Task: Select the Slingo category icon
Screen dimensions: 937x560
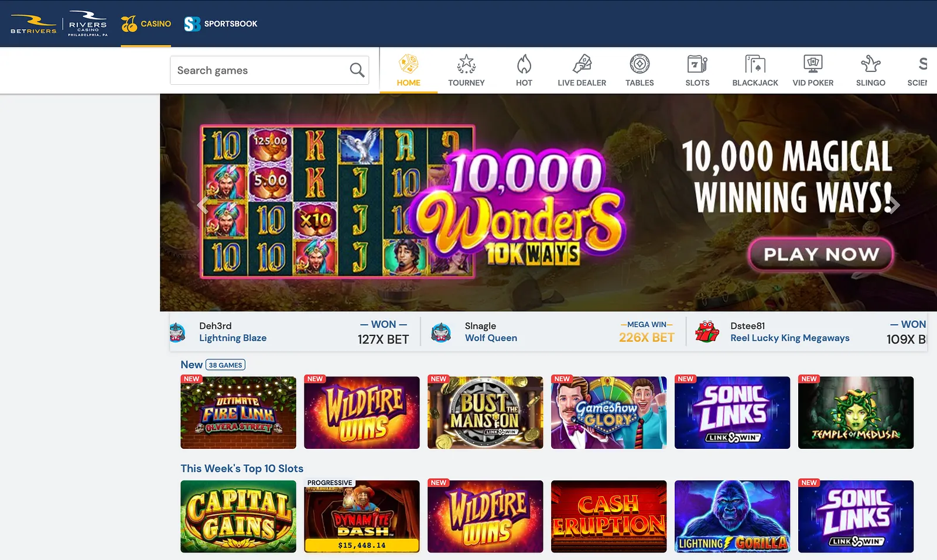Action: pos(870,64)
